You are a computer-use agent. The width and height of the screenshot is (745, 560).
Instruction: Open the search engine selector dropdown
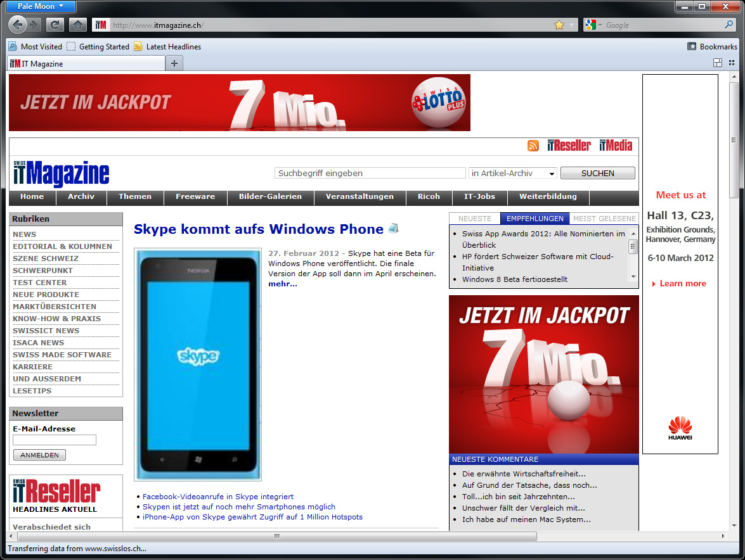[x=600, y=25]
